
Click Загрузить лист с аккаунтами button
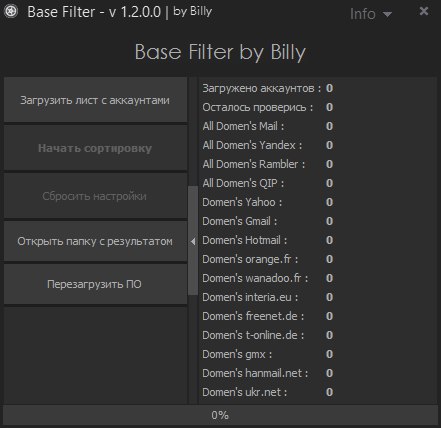[x=95, y=100]
